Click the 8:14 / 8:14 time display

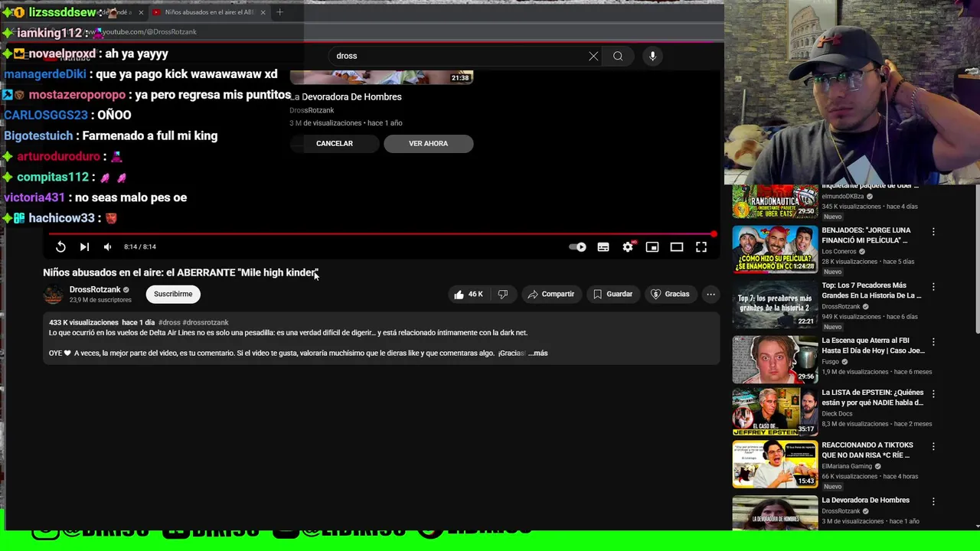coord(140,246)
